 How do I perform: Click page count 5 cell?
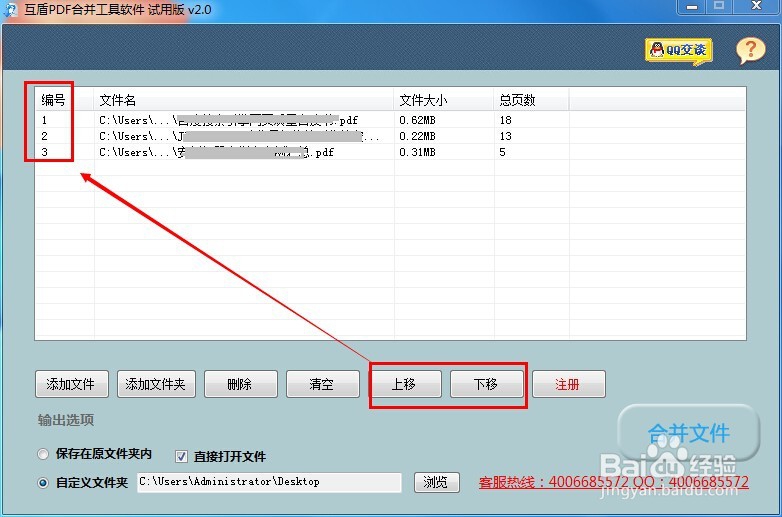coord(502,152)
